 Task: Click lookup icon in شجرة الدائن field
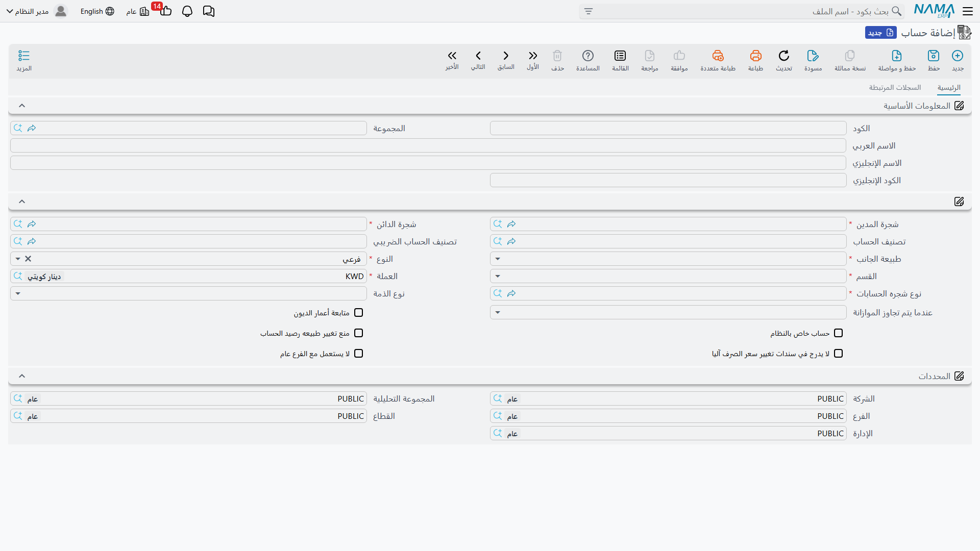[x=18, y=224]
